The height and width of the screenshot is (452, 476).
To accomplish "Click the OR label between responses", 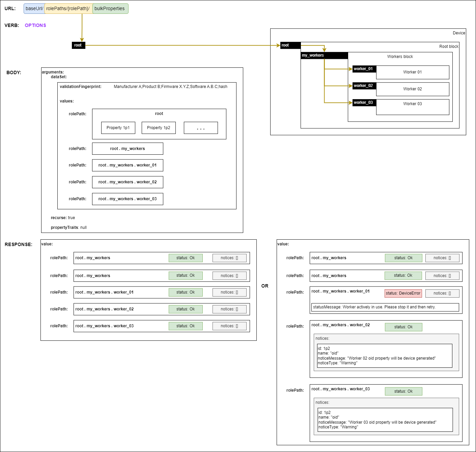I will pyautogui.click(x=265, y=286).
